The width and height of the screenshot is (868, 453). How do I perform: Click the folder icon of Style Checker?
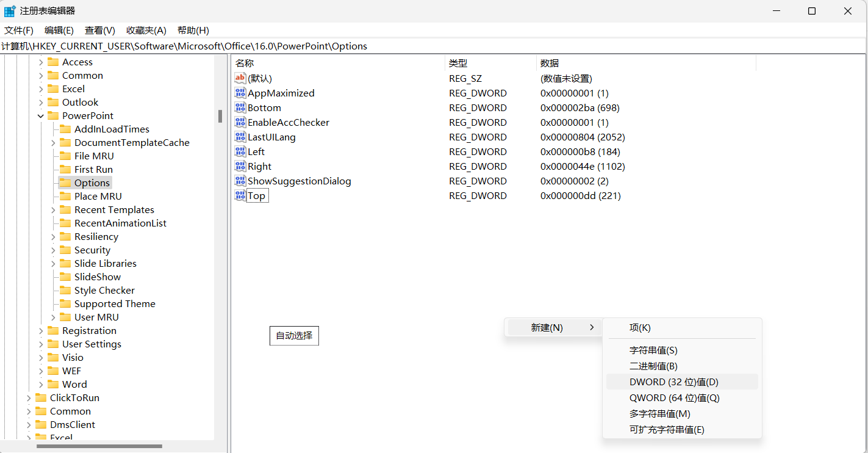(65, 290)
